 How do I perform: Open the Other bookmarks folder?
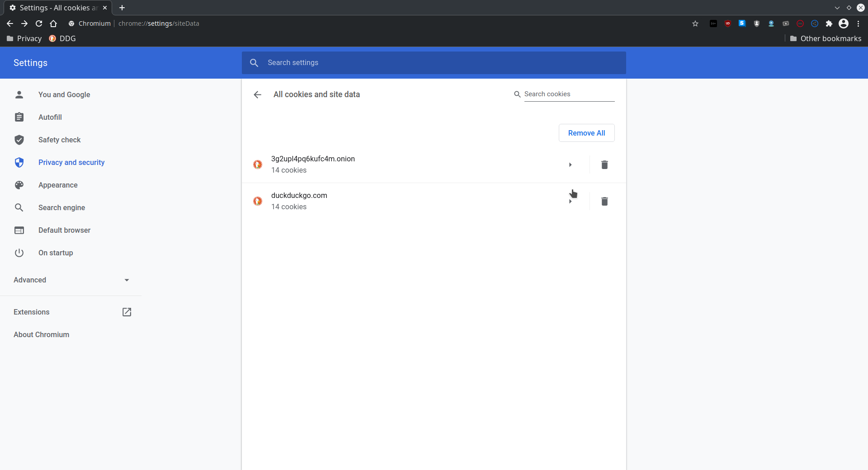pos(826,38)
